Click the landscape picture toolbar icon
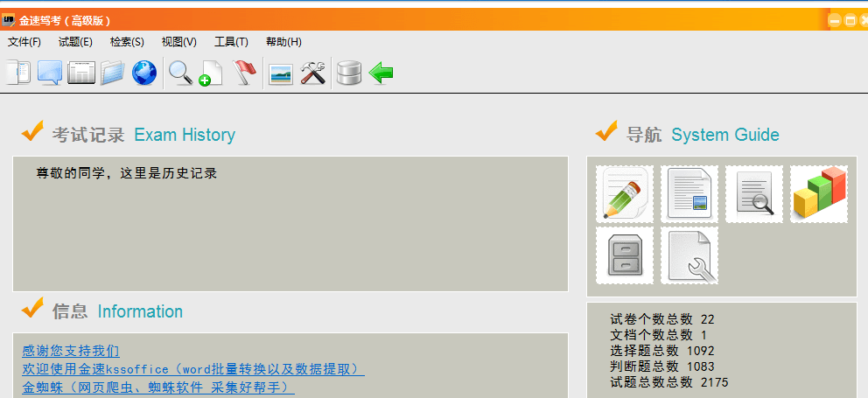The image size is (868, 398). tap(281, 73)
